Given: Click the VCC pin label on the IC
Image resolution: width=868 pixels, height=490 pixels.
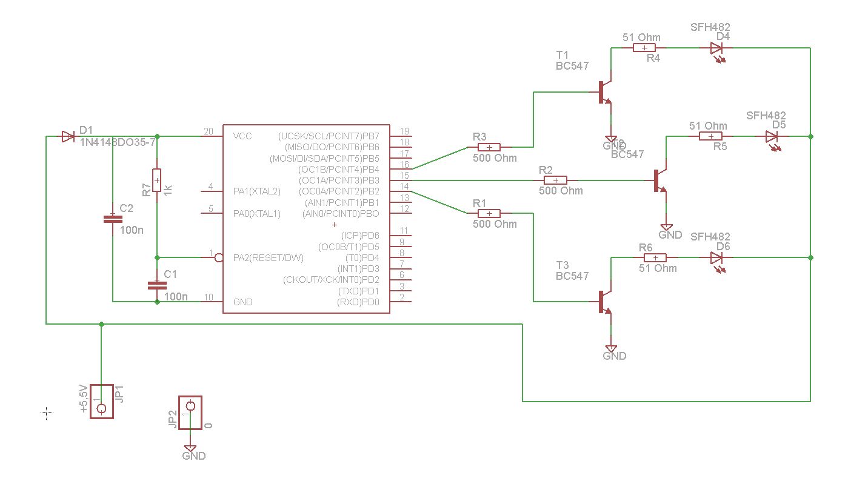Looking at the screenshot, I should pos(242,136).
